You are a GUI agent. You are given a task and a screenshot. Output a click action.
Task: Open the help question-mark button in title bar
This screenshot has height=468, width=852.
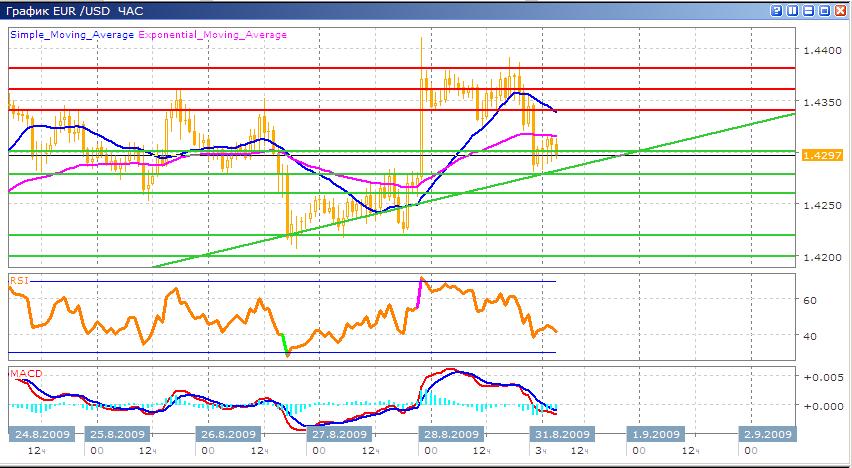point(776,10)
